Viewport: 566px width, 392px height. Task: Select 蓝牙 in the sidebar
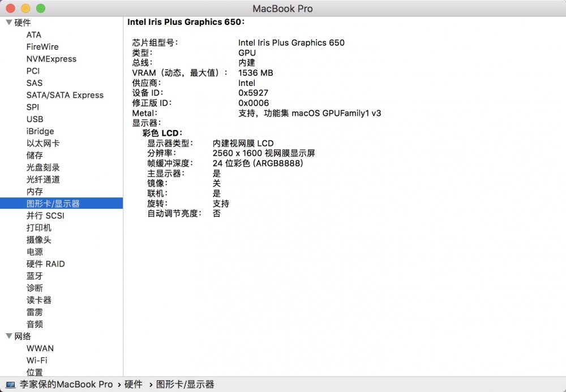pos(35,276)
